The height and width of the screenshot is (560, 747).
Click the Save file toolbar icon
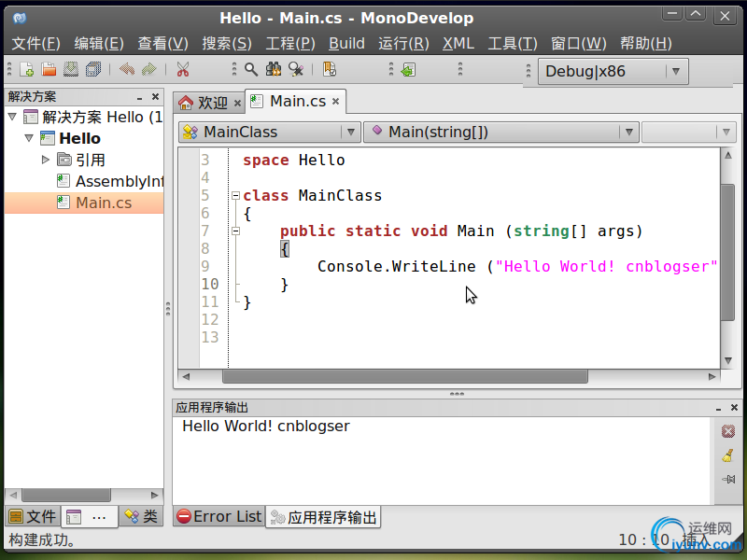tap(71, 69)
